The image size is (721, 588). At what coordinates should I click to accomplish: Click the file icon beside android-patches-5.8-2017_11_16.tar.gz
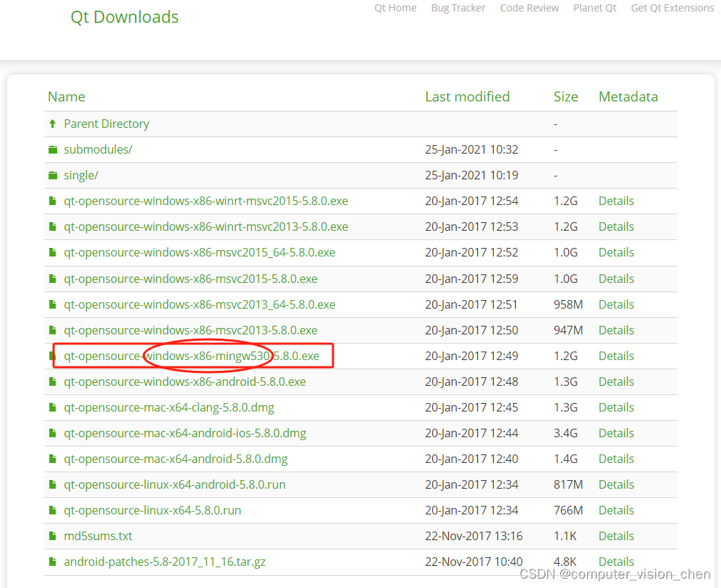tap(53, 561)
